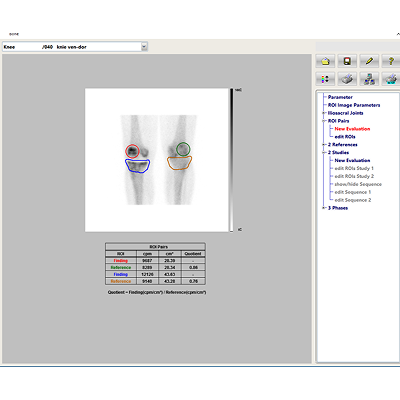Select the 2 References tree item
Image resolution: width=400 pixels, height=400 pixels.
343,145
